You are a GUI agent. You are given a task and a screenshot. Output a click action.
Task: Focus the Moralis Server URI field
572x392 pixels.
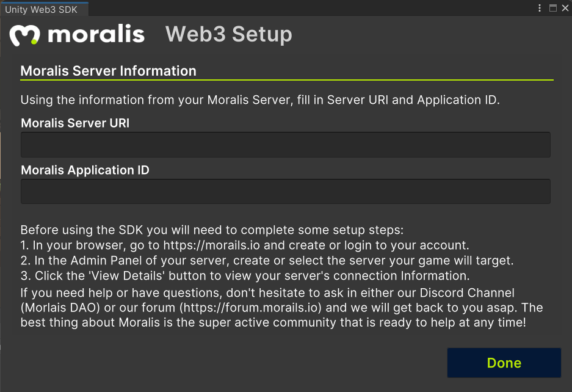[285, 145]
